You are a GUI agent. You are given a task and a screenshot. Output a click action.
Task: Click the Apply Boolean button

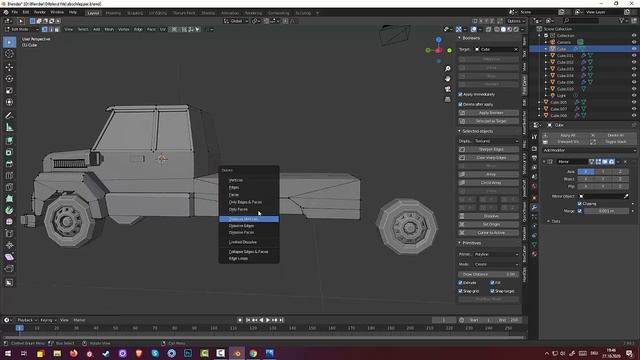[489, 113]
